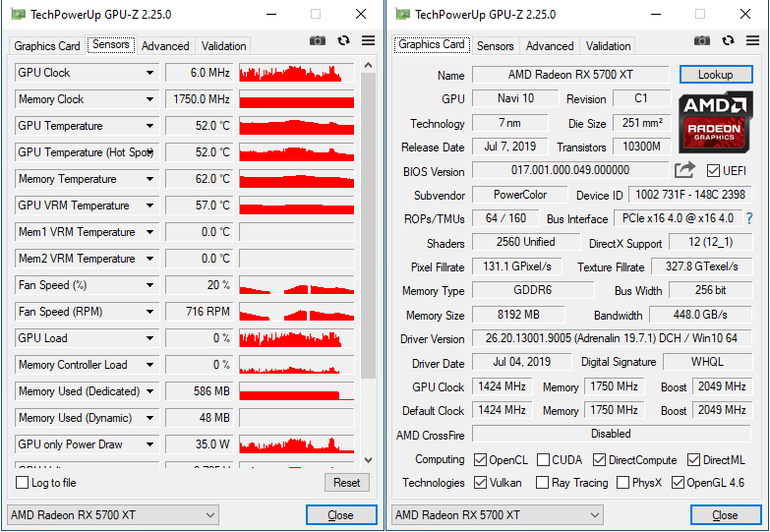Click GPU-Z app icon in Graphics Card title bar
770x532 pixels.
(402, 14)
